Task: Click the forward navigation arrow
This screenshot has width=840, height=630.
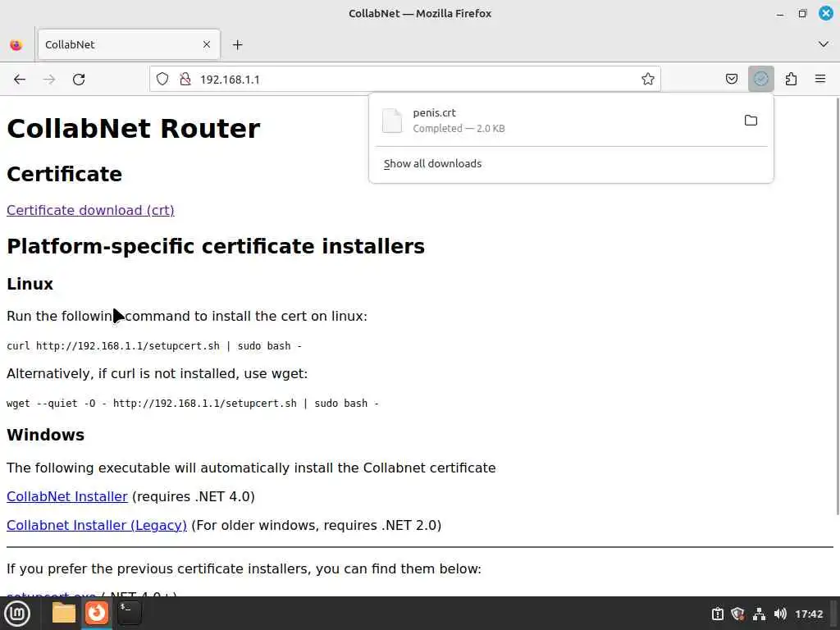Action: coord(49,80)
